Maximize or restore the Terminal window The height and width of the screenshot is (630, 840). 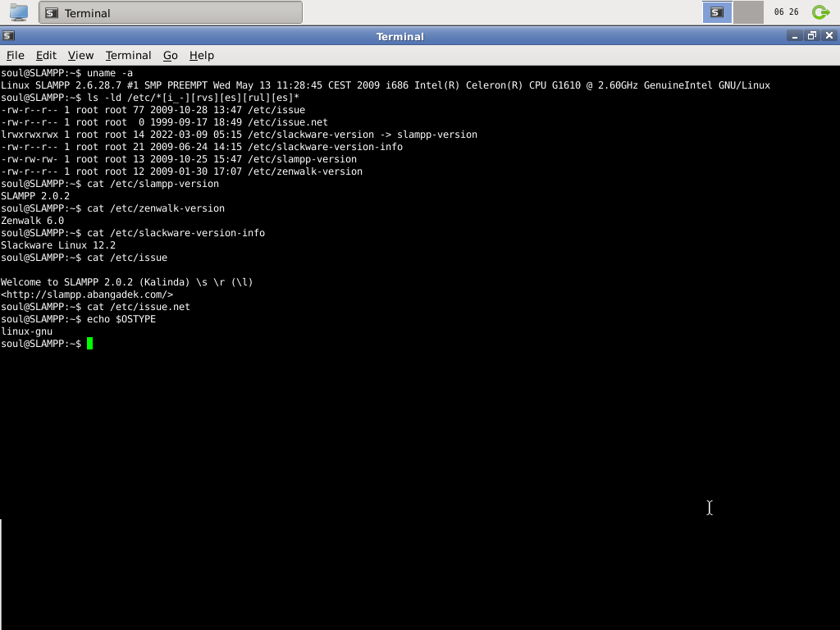coord(812,36)
